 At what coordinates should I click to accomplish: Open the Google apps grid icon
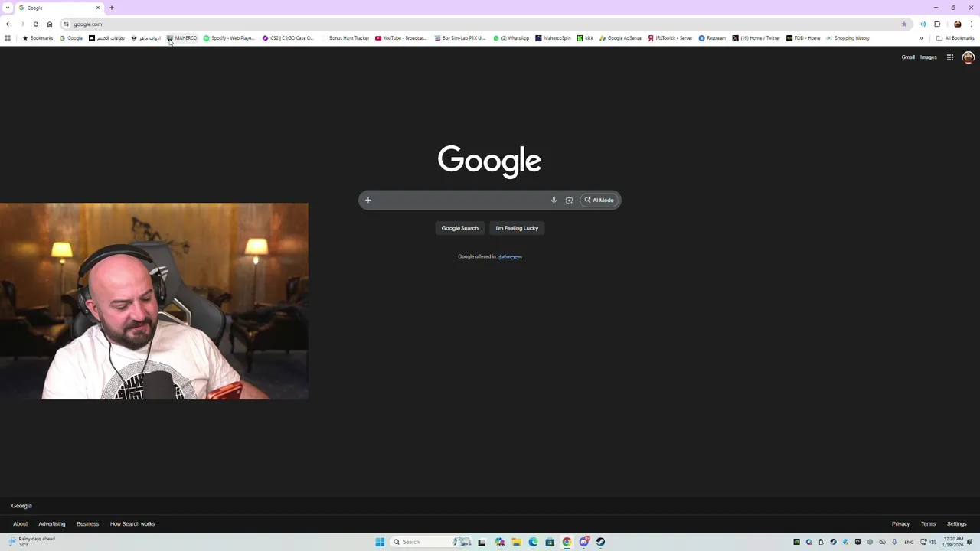pos(950,57)
